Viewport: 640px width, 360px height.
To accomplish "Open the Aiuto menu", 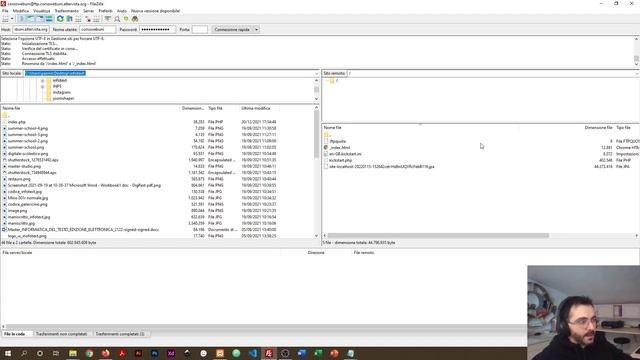I will point(122,11).
